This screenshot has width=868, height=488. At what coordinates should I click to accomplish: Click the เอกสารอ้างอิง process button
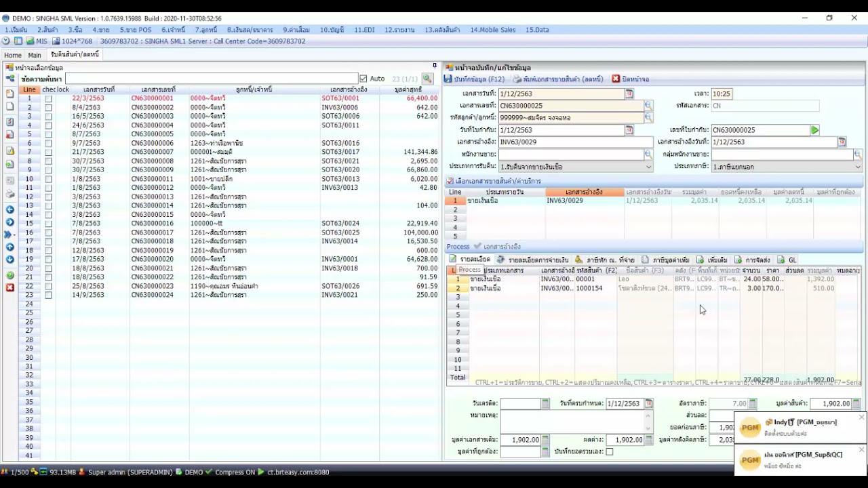[x=498, y=247]
